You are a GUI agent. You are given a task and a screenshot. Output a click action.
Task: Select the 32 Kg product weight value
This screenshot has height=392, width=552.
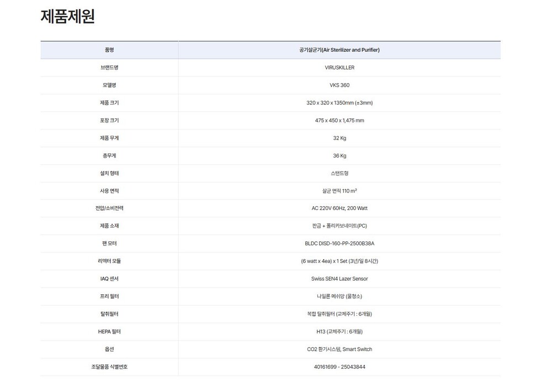(339, 138)
